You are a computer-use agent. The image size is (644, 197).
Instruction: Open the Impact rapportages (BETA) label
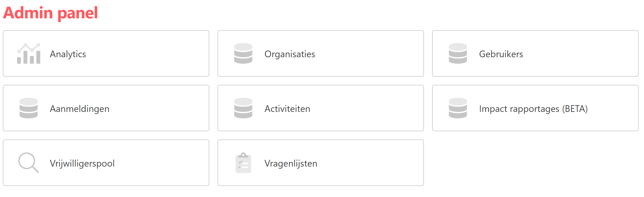[x=533, y=109]
